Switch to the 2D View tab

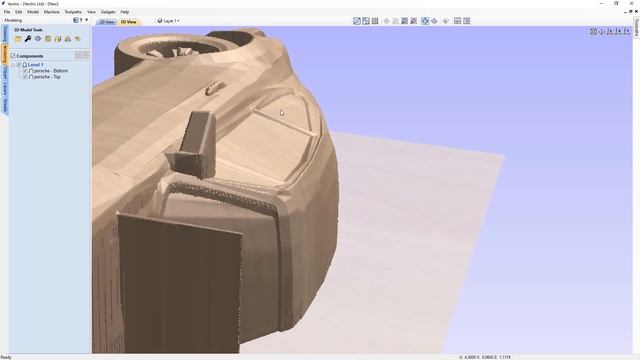[107, 22]
